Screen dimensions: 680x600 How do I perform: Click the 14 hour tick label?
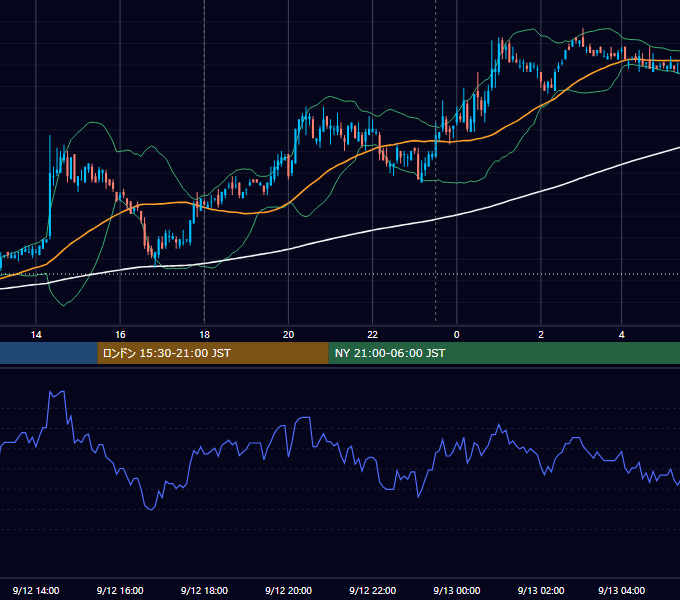tap(36, 335)
